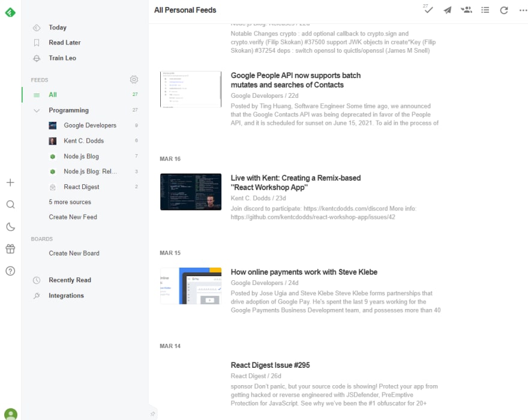Open help question mark icon

[x=10, y=271]
